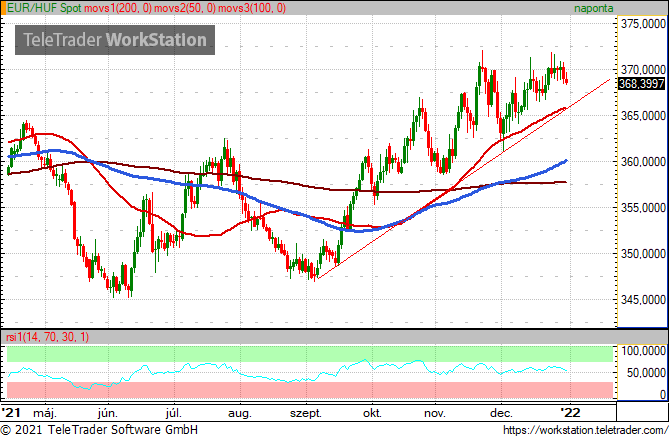This screenshot has width=669, height=439.
Task: Click the naponta interval label
Action: [593, 8]
